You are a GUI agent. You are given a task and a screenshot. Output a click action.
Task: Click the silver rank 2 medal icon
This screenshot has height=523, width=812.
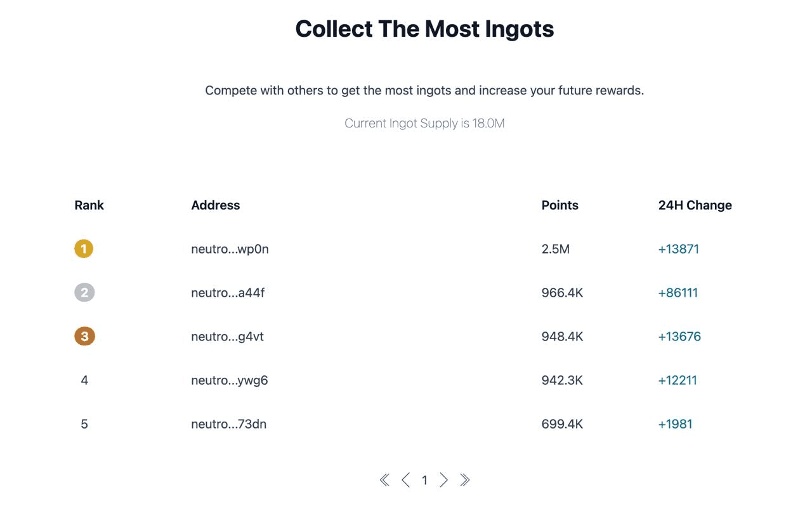(x=84, y=292)
